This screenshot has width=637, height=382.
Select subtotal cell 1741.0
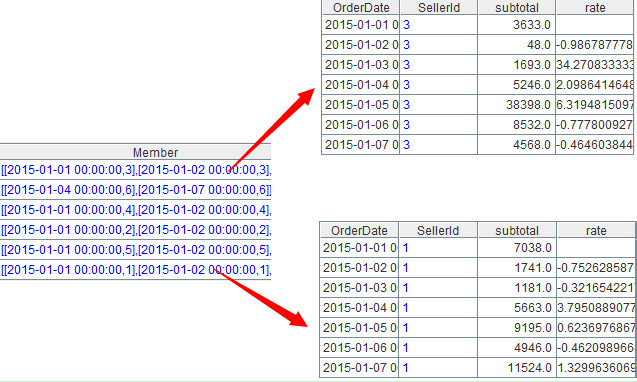pos(517,268)
